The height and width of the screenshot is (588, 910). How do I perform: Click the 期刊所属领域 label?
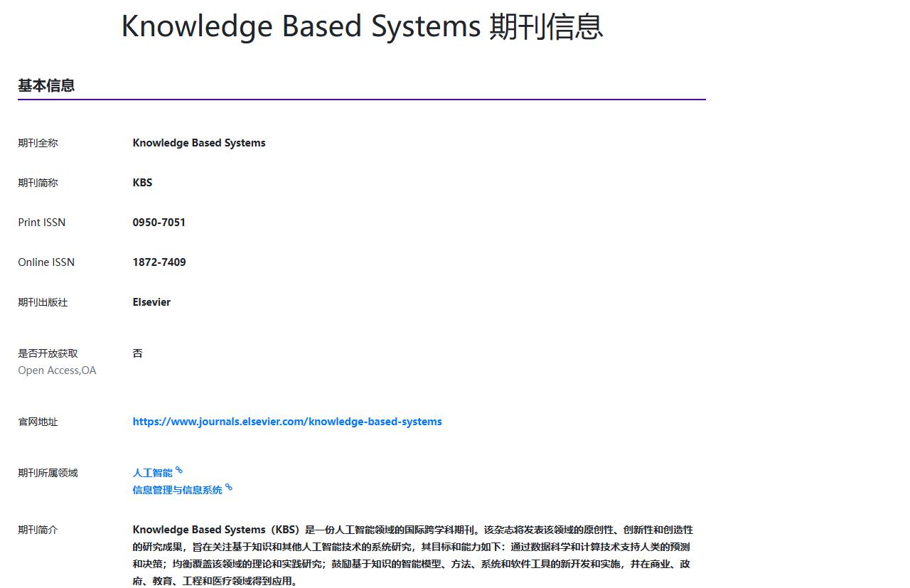point(48,473)
